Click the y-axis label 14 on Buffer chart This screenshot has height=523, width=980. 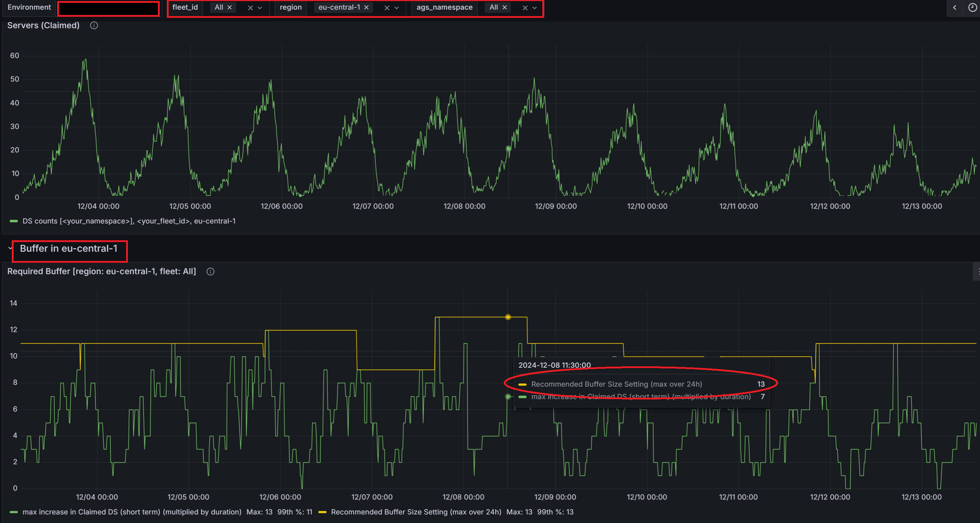pos(13,303)
